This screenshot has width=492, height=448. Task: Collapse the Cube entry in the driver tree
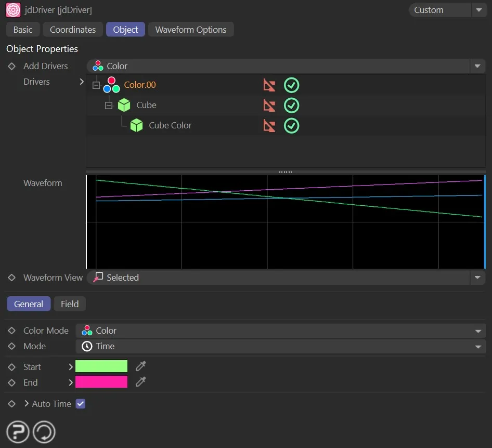pos(109,105)
